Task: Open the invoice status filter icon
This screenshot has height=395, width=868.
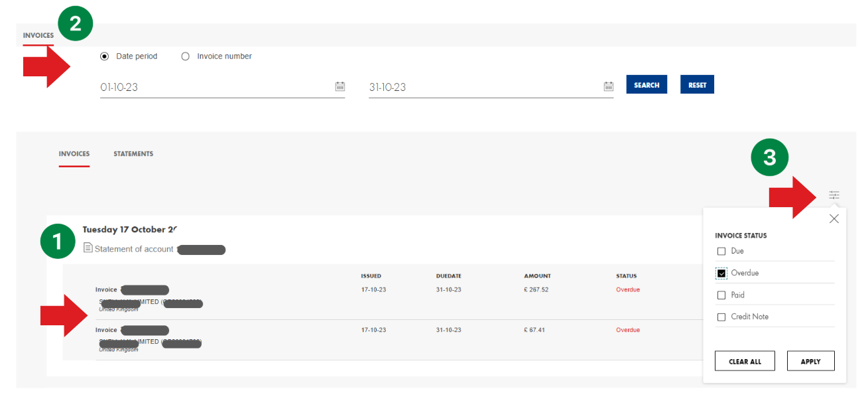Action: point(834,195)
